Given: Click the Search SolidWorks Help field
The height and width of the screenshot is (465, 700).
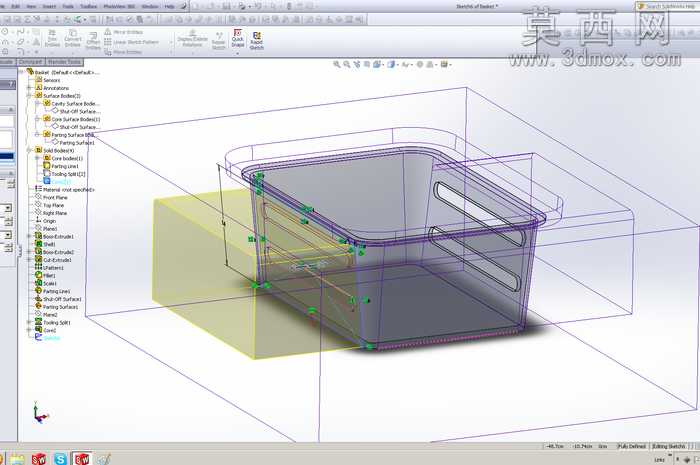Looking at the screenshot, I should (x=667, y=6).
